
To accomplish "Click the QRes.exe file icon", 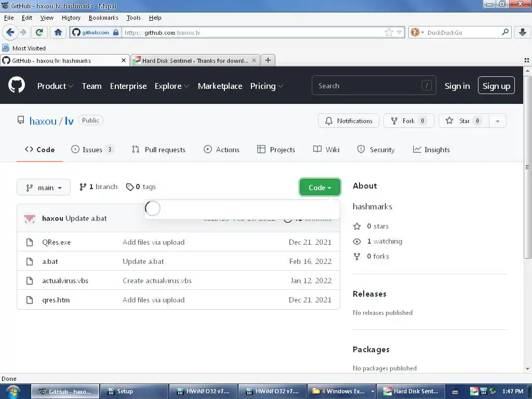I will [30, 242].
